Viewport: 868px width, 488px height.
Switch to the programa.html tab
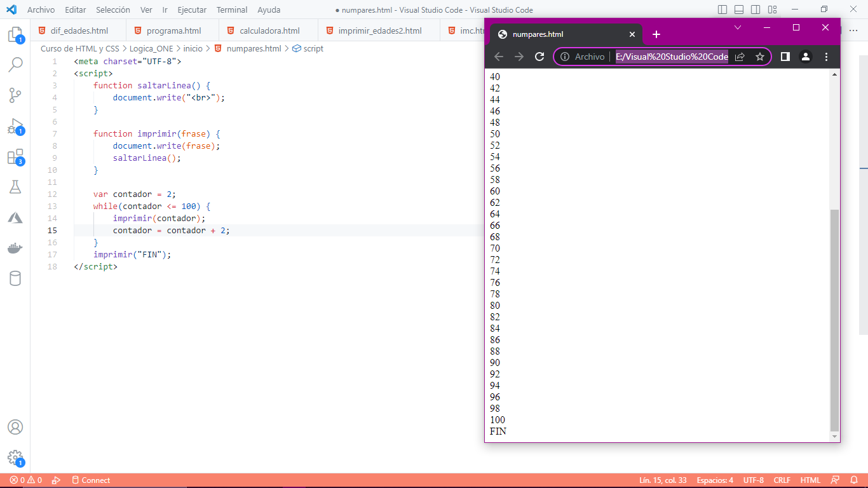[x=172, y=30]
